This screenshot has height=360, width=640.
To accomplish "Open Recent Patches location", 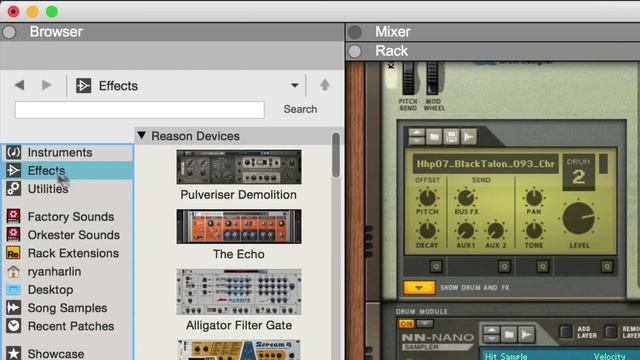I will pyautogui.click(x=67, y=327).
